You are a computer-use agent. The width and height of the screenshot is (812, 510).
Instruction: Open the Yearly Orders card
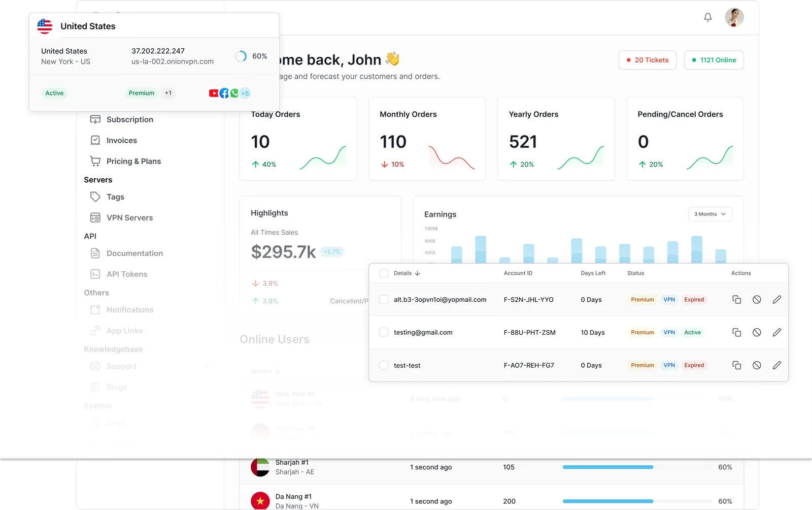point(556,139)
